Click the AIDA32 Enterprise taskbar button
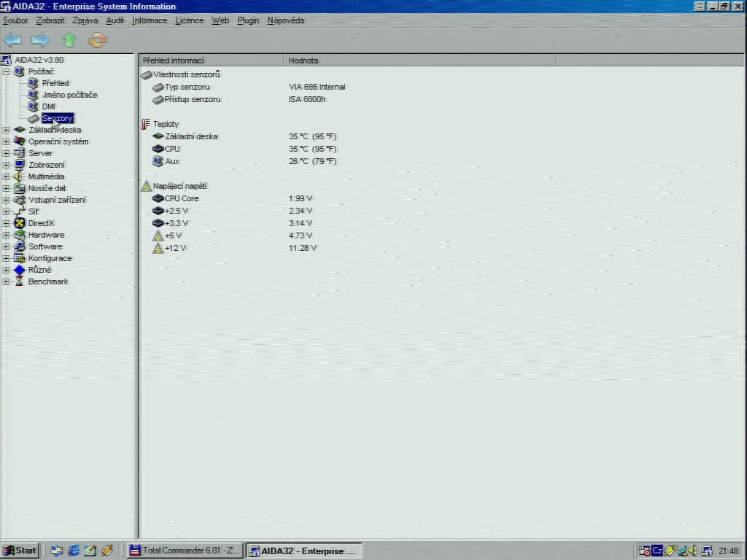The width and height of the screenshot is (747, 560). (303, 551)
